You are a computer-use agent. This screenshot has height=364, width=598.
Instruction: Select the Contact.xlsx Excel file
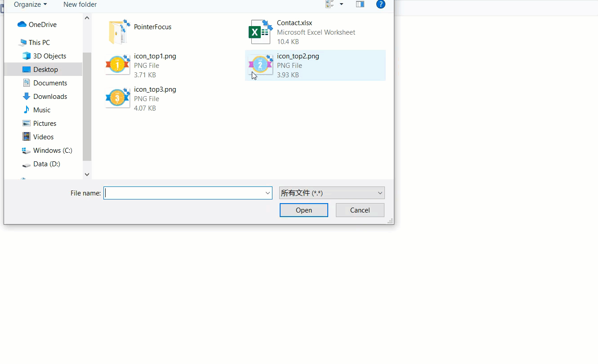click(260, 31)
